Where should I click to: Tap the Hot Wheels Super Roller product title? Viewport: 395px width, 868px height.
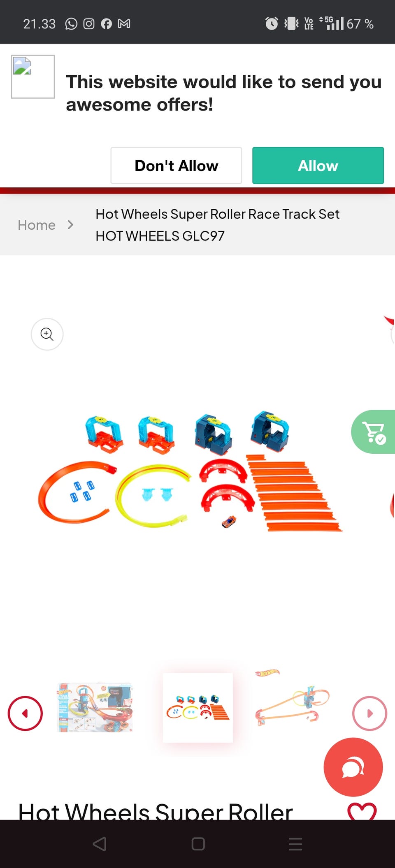click(x=156, y=812)
